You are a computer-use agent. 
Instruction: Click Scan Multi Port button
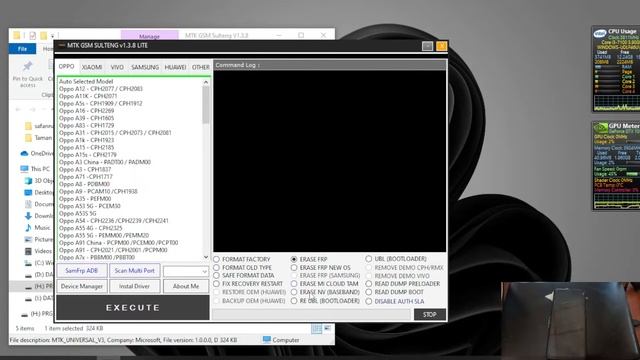click(135, 271)
